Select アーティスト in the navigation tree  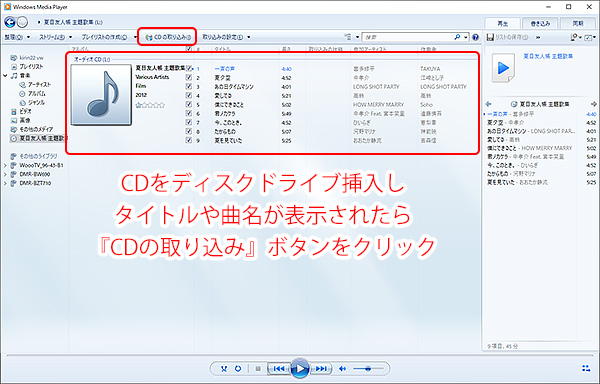click(x=39, y=85)
